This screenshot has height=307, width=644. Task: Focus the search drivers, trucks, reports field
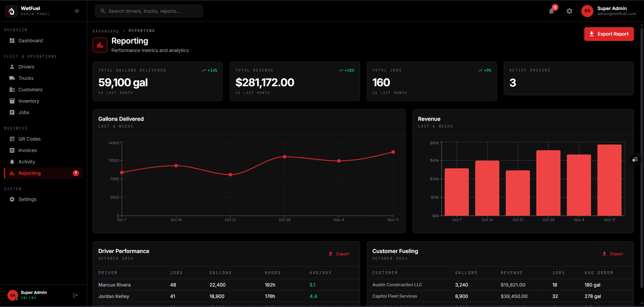pyautogui.click(x=149, y=11)
